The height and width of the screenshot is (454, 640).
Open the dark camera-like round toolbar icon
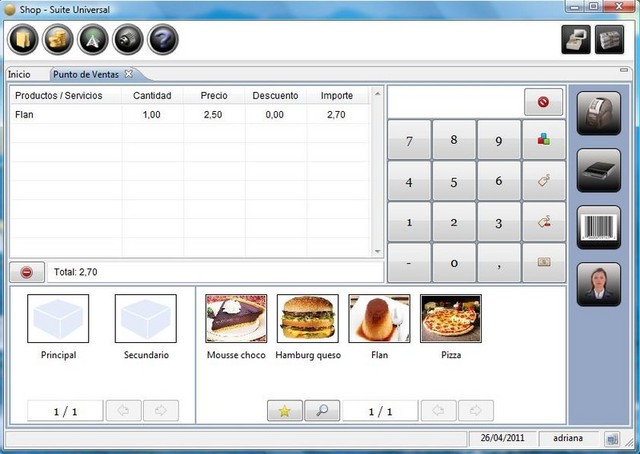[x=128, y=40]
